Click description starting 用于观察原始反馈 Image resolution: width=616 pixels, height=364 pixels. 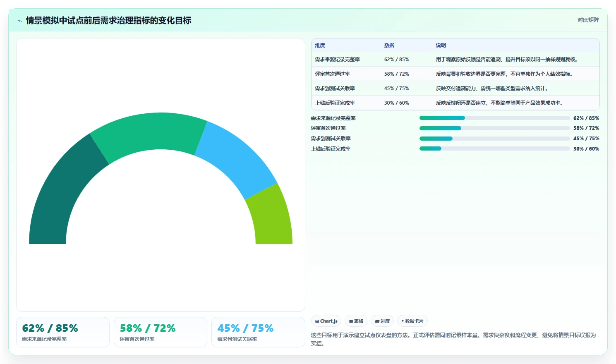[507, 60]
